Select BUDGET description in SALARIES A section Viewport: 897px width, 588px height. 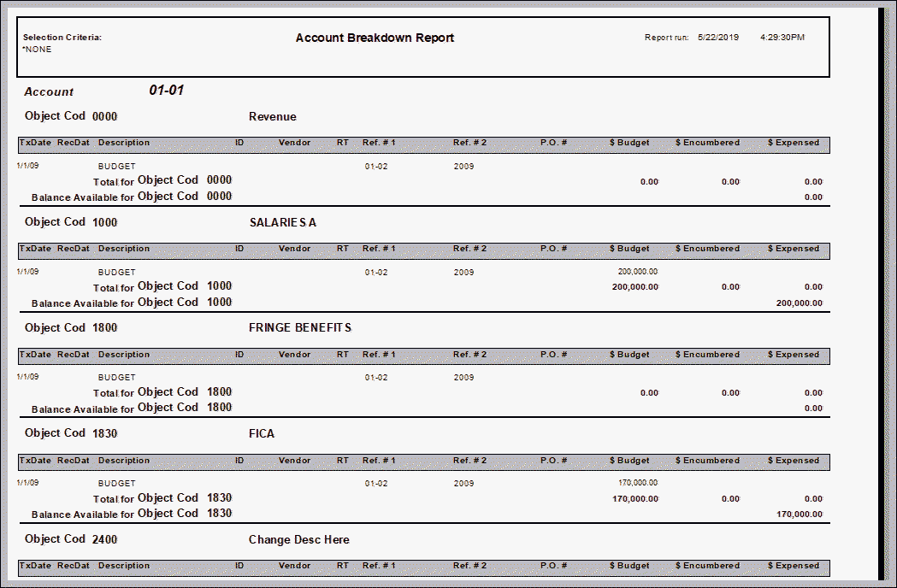tap(116, 273)
